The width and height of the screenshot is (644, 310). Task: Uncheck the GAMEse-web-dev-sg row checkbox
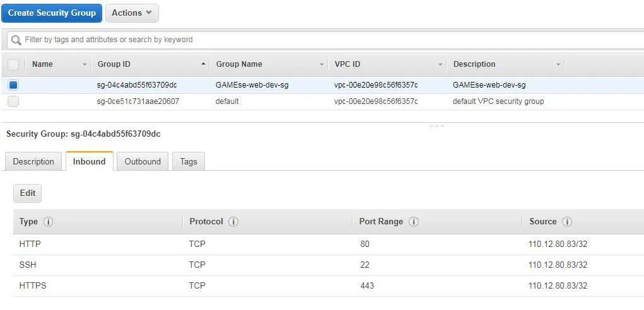[x=13, y=85]
